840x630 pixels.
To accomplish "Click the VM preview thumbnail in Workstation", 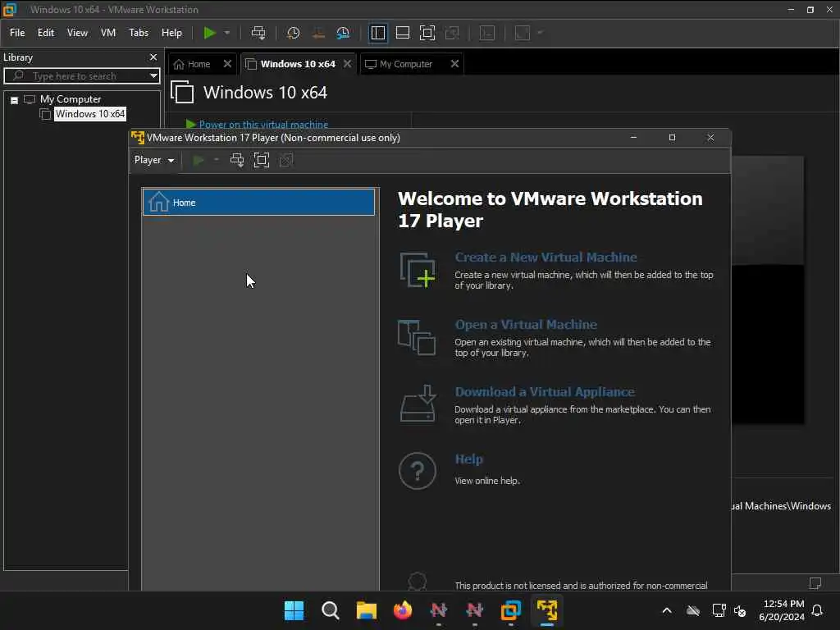I will [768, 290].
